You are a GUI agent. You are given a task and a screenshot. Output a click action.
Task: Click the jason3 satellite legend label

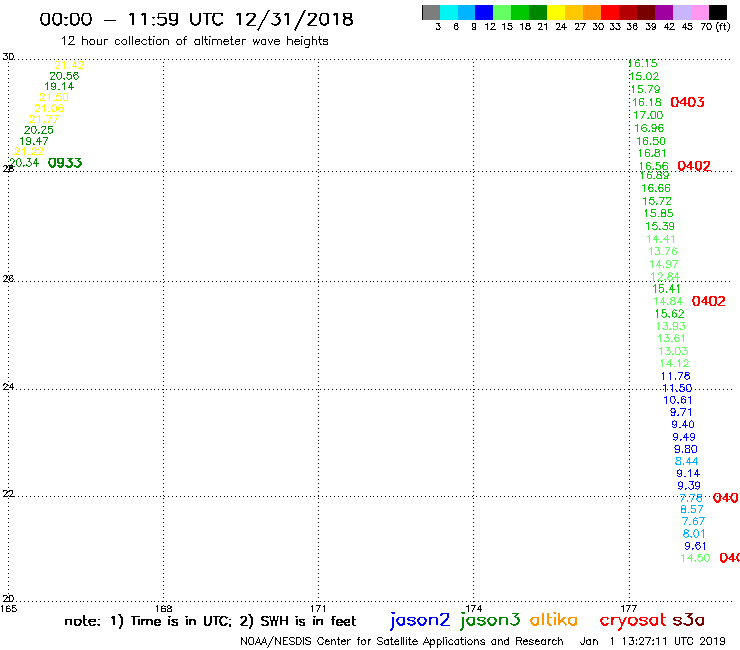[490, 620]
